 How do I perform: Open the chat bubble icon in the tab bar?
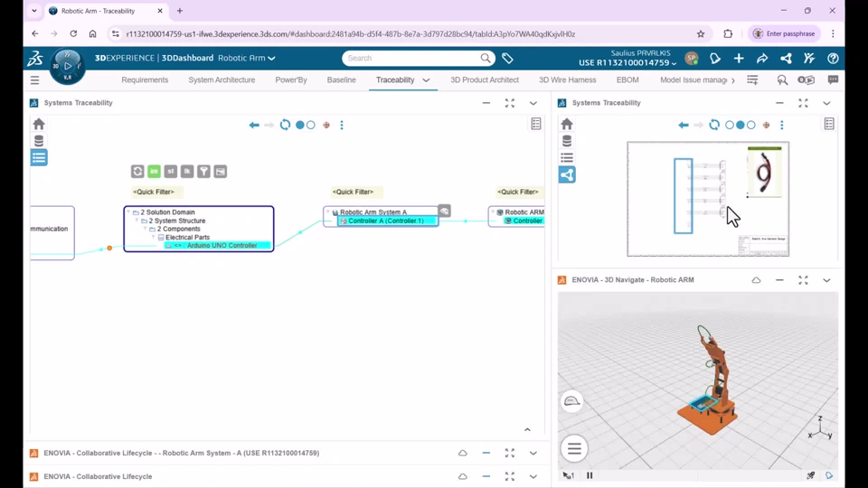833,80
